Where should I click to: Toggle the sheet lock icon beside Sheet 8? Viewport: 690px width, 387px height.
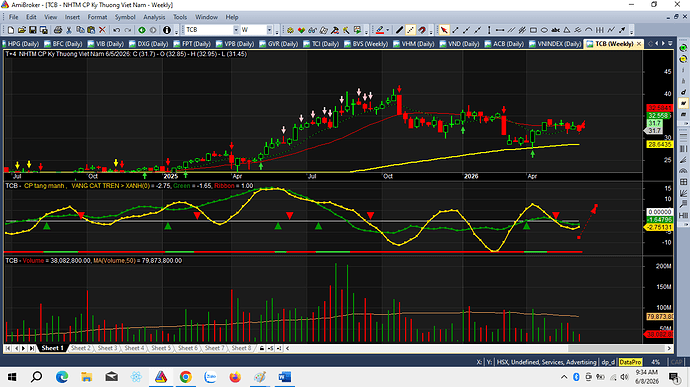pos(262,348)
